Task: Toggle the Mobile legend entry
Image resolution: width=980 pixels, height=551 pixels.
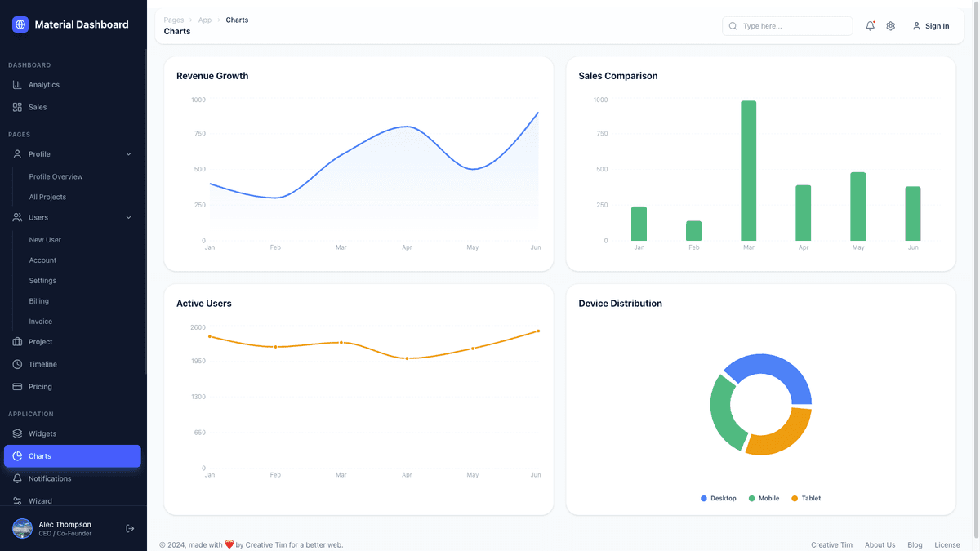Action: coord(763,498)
